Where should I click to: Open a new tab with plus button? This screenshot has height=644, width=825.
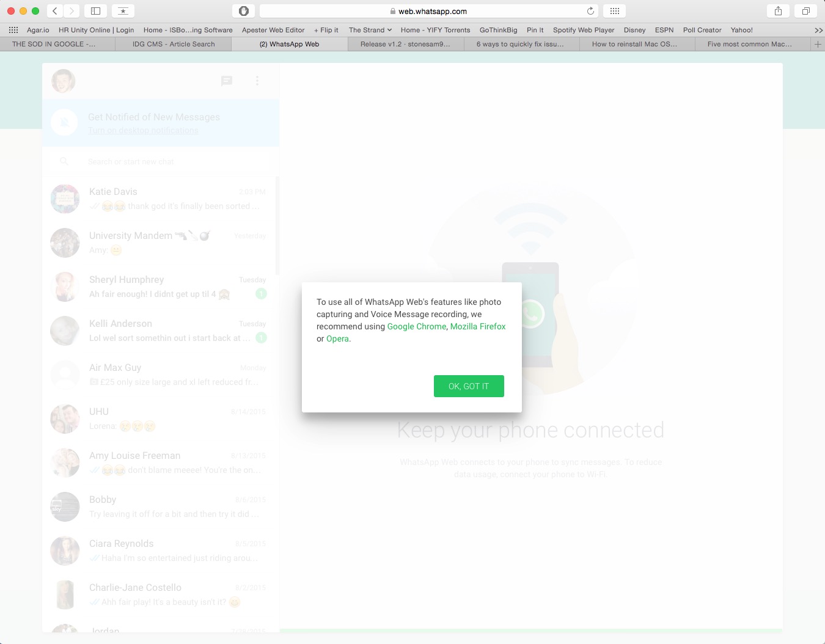818,44
